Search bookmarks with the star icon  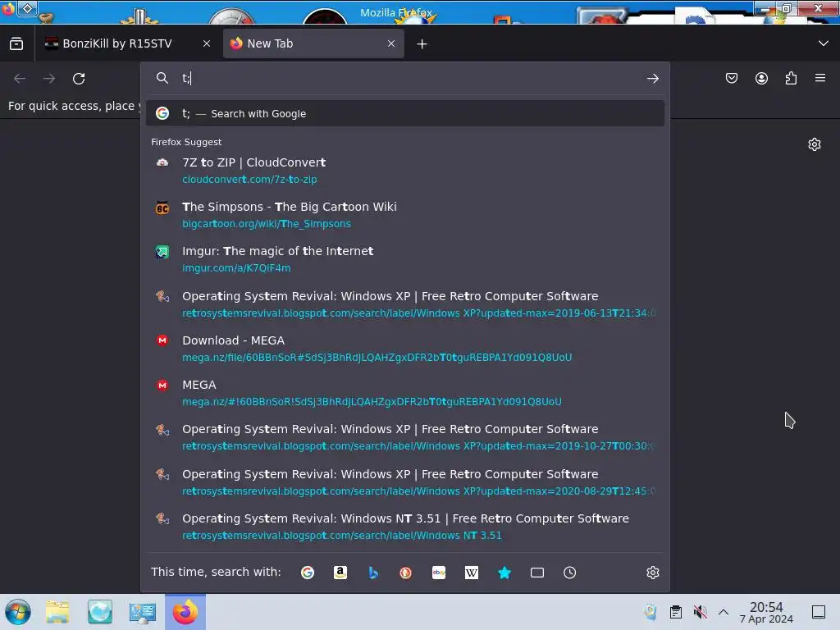tap(504, 573)
